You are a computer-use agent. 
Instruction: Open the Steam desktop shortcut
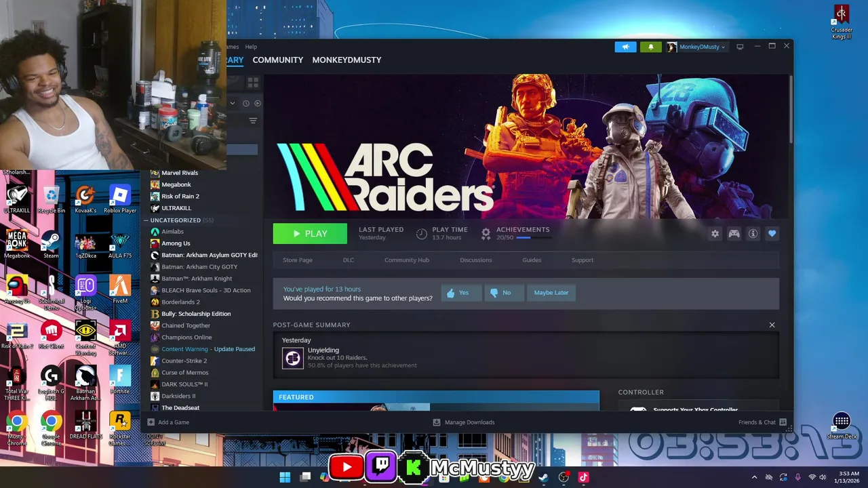[51, 245]
